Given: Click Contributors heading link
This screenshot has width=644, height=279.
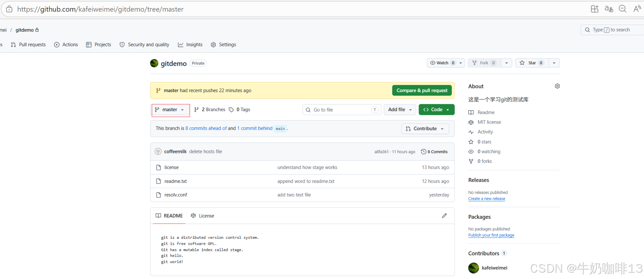Looking at the screenshot, I should tap(484, 254).
